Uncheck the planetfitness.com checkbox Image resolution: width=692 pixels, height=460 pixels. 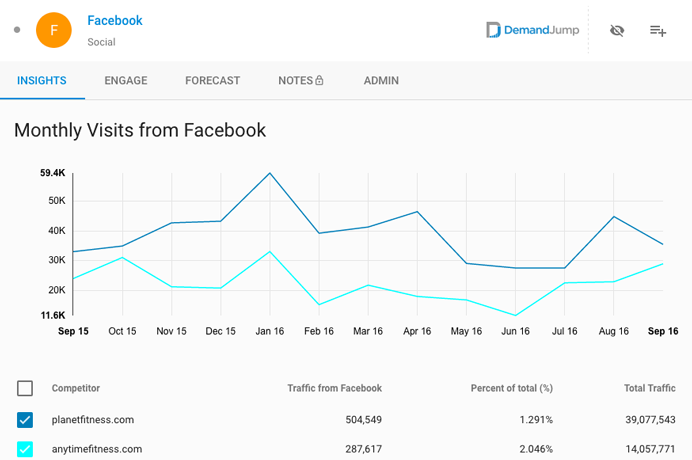point(25,420)
